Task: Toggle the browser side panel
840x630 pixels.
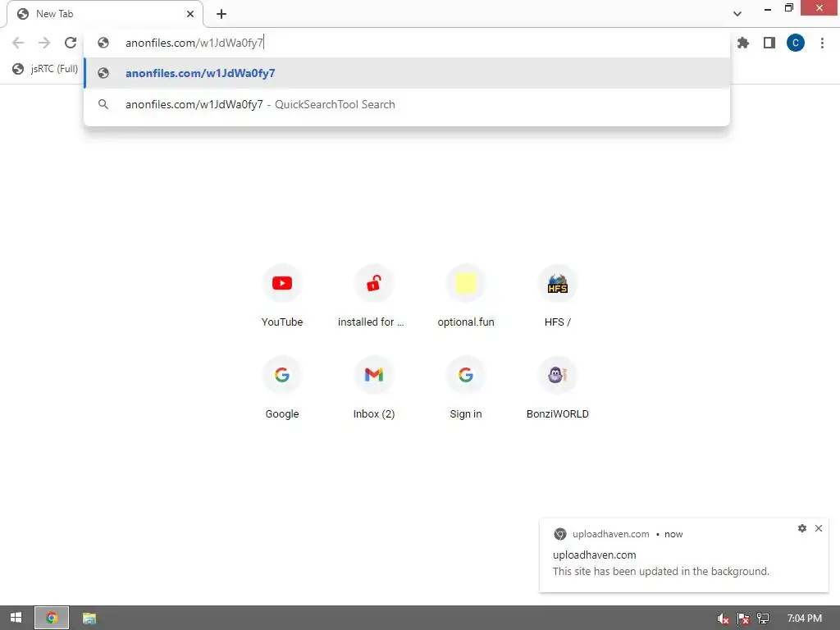Action: (769, 43)
